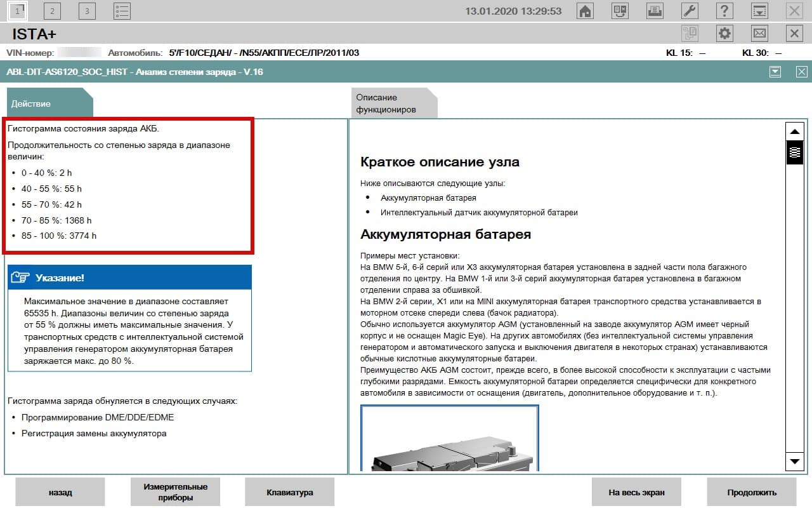
Task: Click the KL 15 status indicator
Action: pos(686,53)
